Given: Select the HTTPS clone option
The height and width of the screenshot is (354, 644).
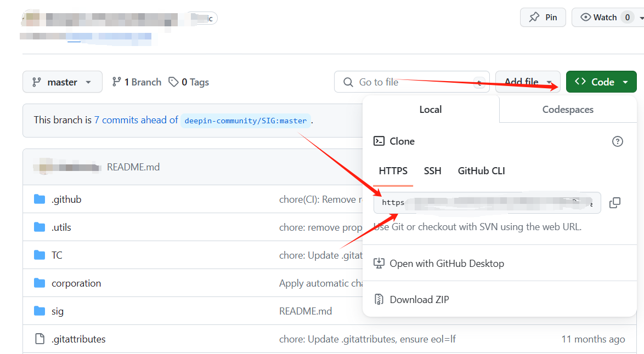Looking at the screenshot, I should coord(393,170).
